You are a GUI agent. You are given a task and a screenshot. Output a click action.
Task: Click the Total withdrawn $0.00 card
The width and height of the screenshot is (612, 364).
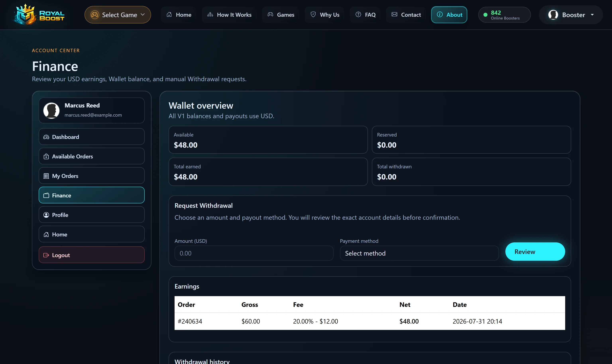coord(471,172)
